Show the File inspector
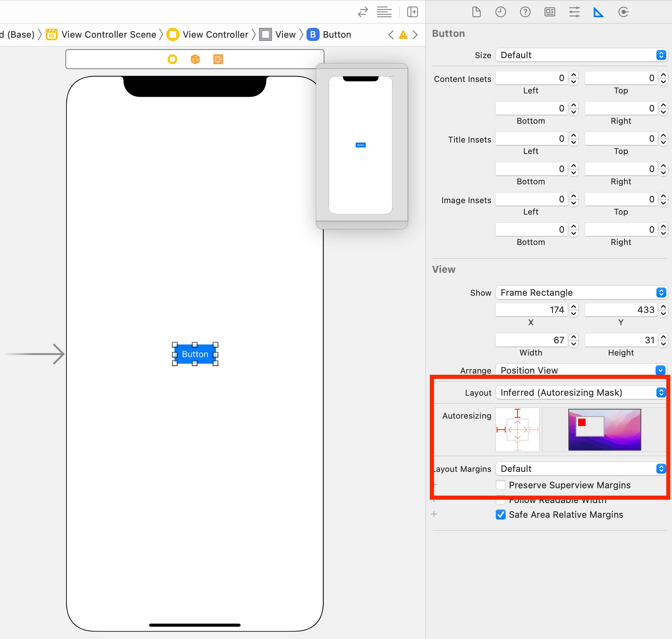The width and height of the screenshot is (672, 639). point(476,12)
